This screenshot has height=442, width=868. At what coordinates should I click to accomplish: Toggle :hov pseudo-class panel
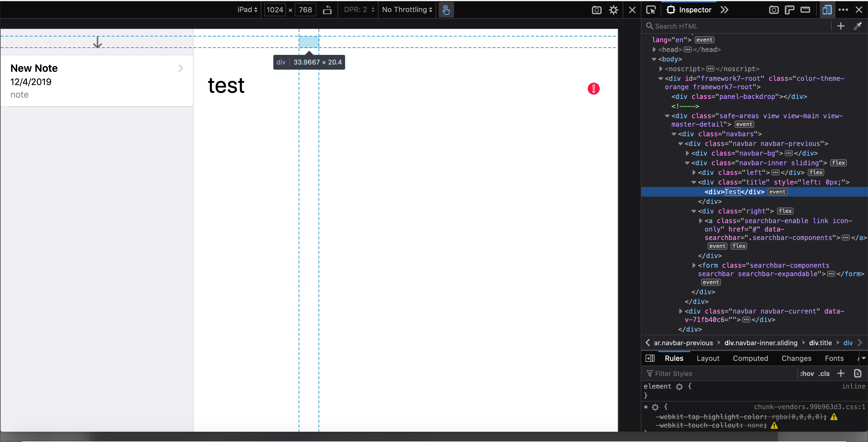tap(807, 374)
